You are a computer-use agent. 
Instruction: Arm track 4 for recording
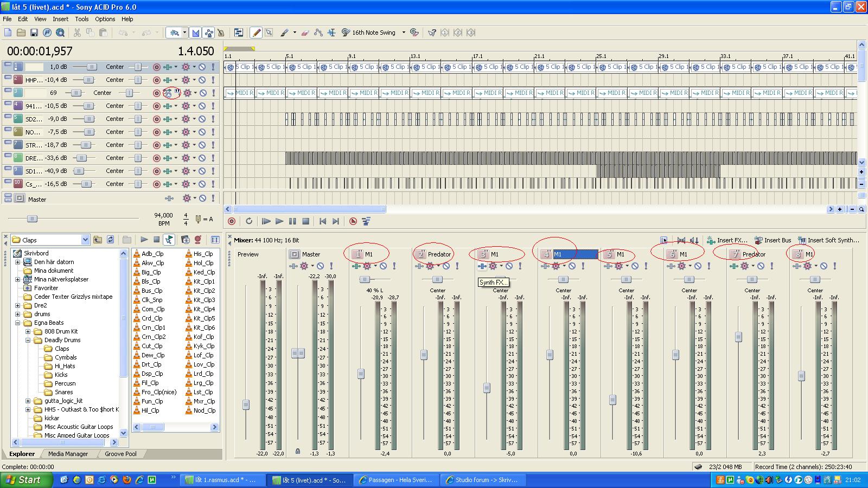156,106
